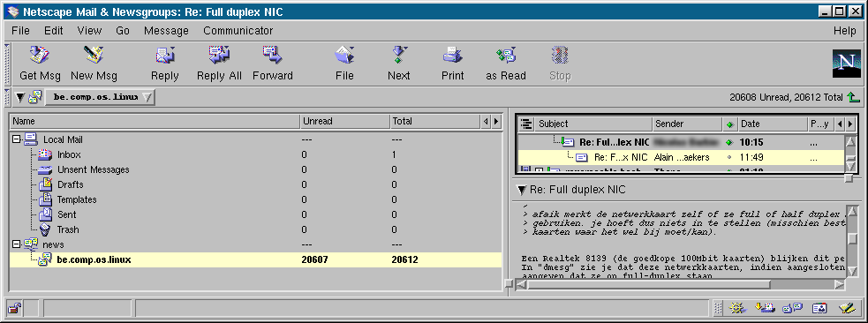868x323 pixels.
Task: Show previous folder columns with left arrow
Action: [x=486, y=121]
